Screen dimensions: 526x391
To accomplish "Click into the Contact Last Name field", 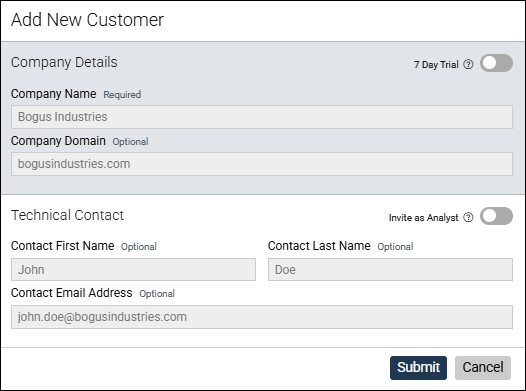I will click(x=390, y=270).
